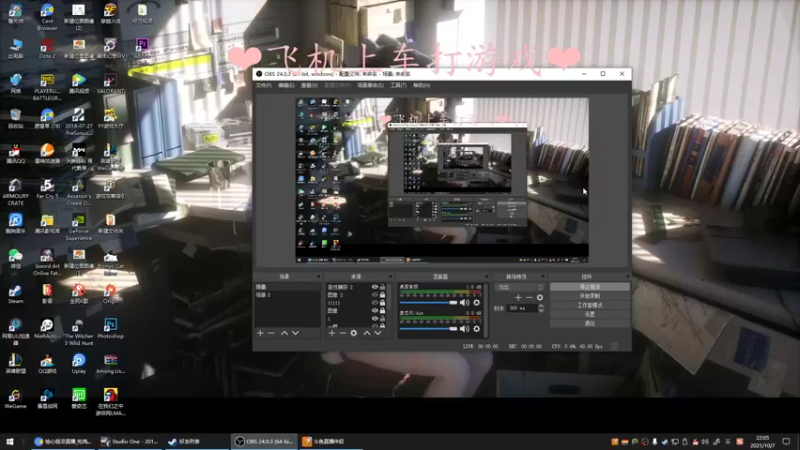Open WeGame desktop shortcut
Image resolution: width=800 pixels, height=450 pixels.
tap(15, 399)
